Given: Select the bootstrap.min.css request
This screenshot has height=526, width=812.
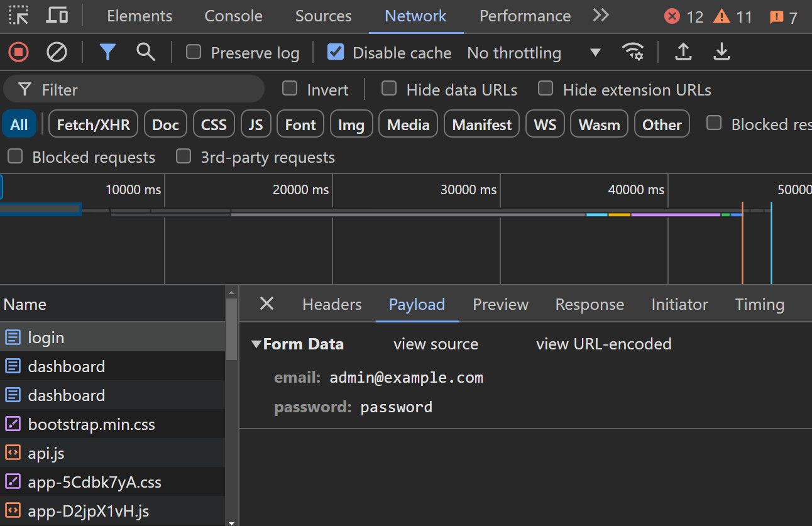Looking at the screenshot, I should [112, 424].
